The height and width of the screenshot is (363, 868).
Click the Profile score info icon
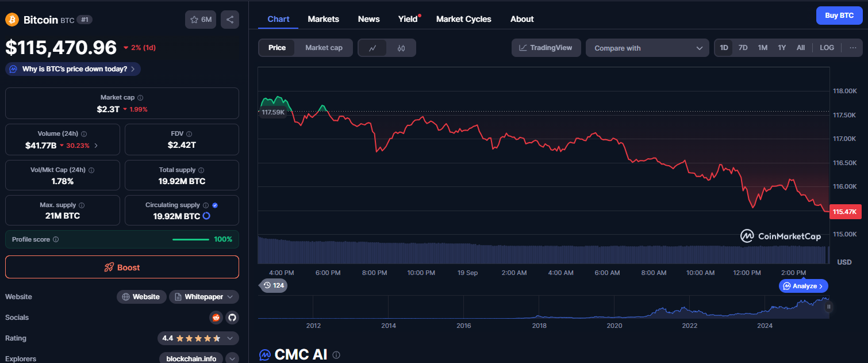tap(56, 239)
